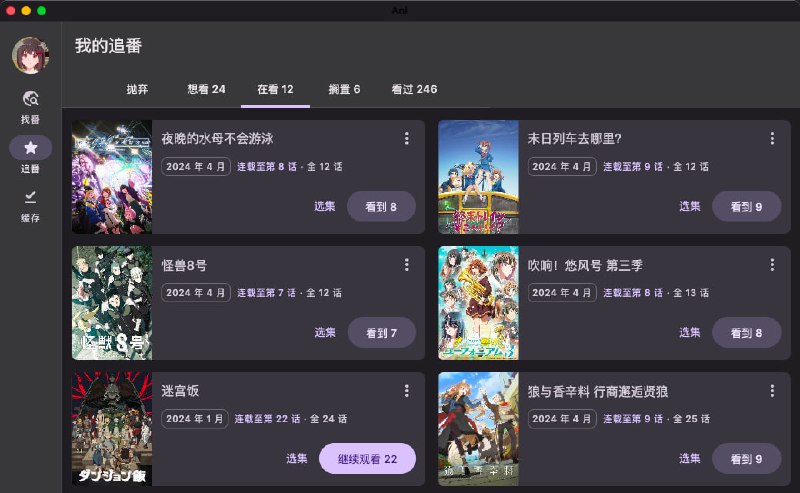Open 选集 for 怪兽8号

click(x=325, y=332)
